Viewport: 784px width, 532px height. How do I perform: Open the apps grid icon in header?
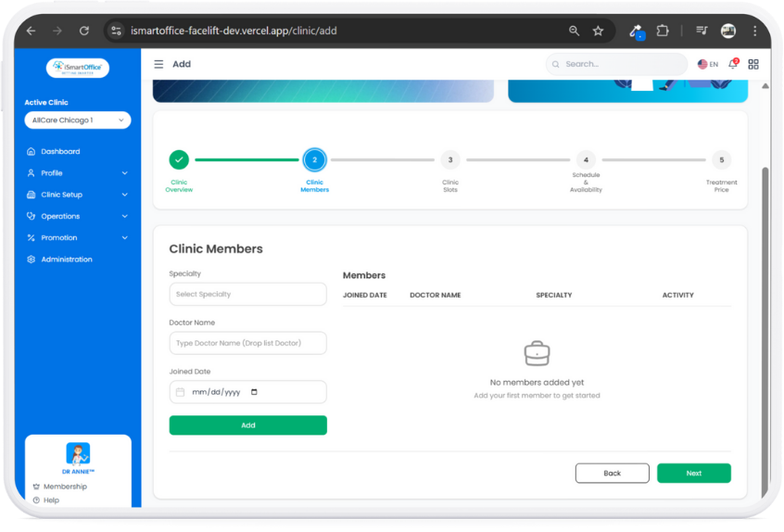point(753,64)
